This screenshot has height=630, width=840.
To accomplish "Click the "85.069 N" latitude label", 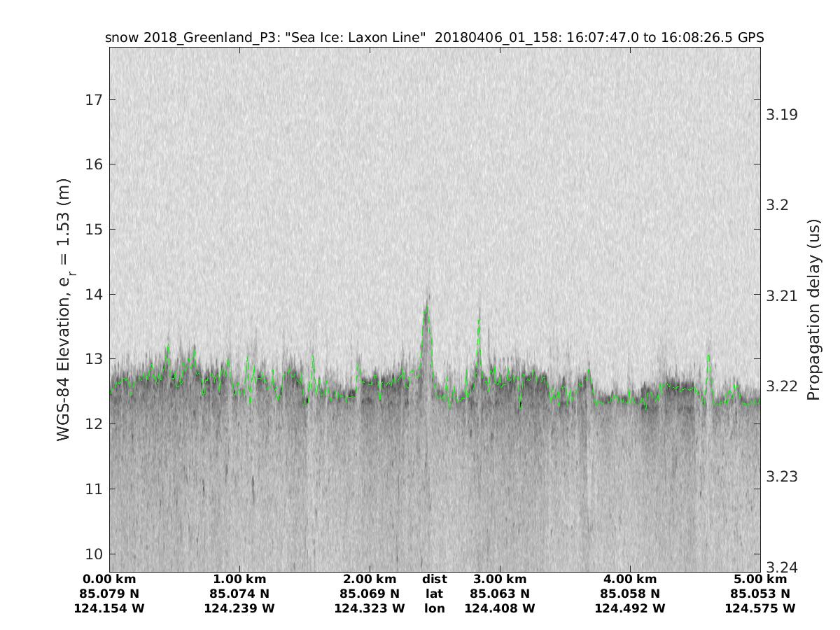I will (370, 594).
